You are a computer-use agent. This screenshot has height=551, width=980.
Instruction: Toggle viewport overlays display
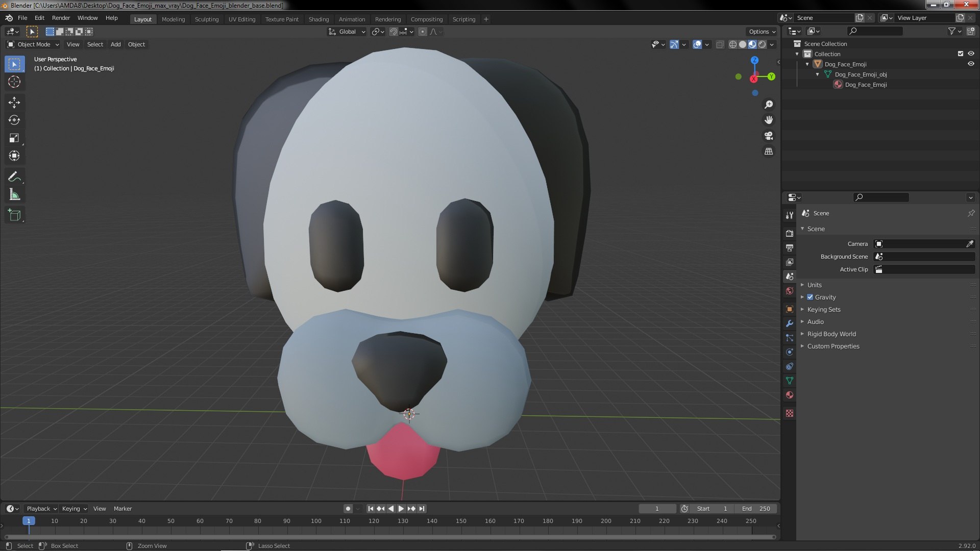tap(697, 44)
